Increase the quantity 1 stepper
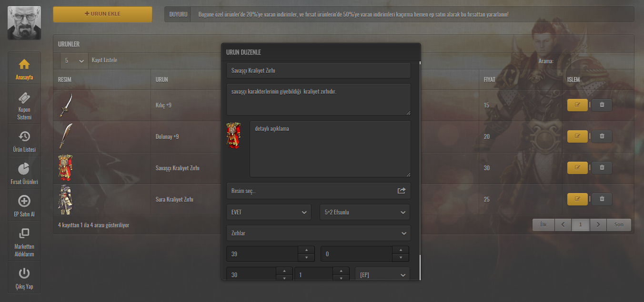 click(341, 271)
